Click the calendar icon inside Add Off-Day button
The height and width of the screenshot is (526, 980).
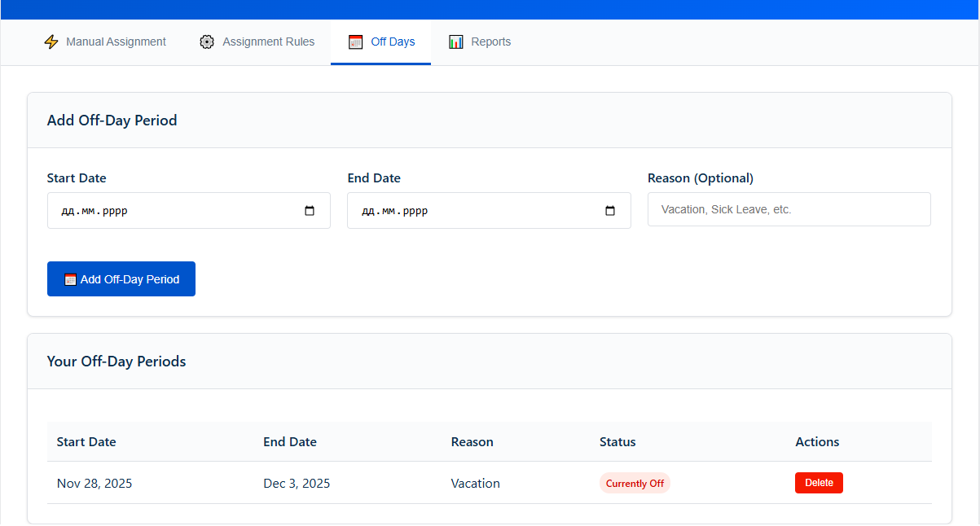(71, 279)
